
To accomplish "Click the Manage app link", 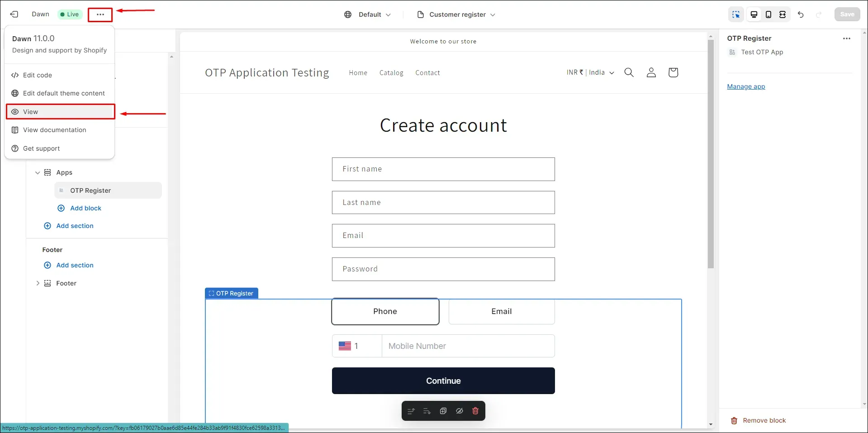I will [x=746, y=86].
